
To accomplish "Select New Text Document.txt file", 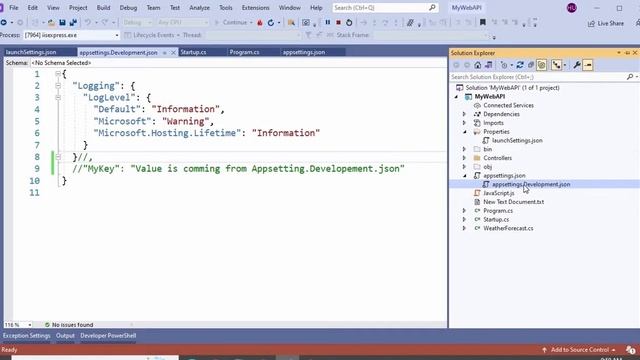I will [x=513, y=202].
